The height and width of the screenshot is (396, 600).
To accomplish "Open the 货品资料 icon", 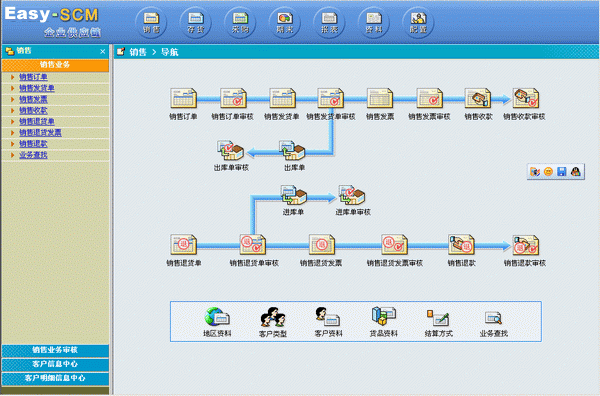I will click(x=383, y=317).
